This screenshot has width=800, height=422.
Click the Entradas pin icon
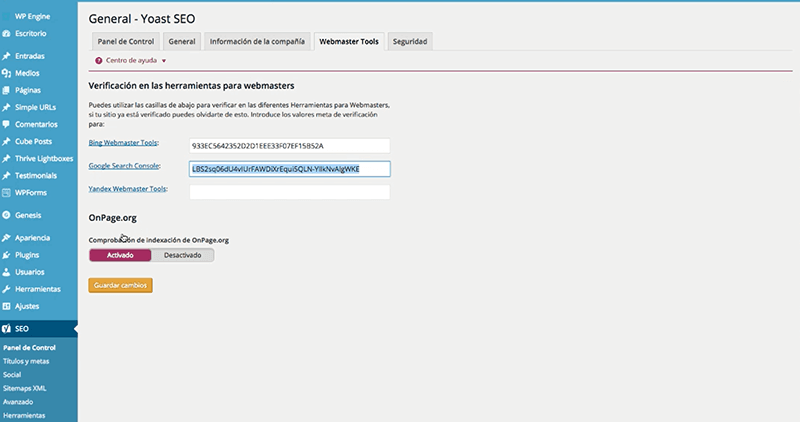click(6, 56)
